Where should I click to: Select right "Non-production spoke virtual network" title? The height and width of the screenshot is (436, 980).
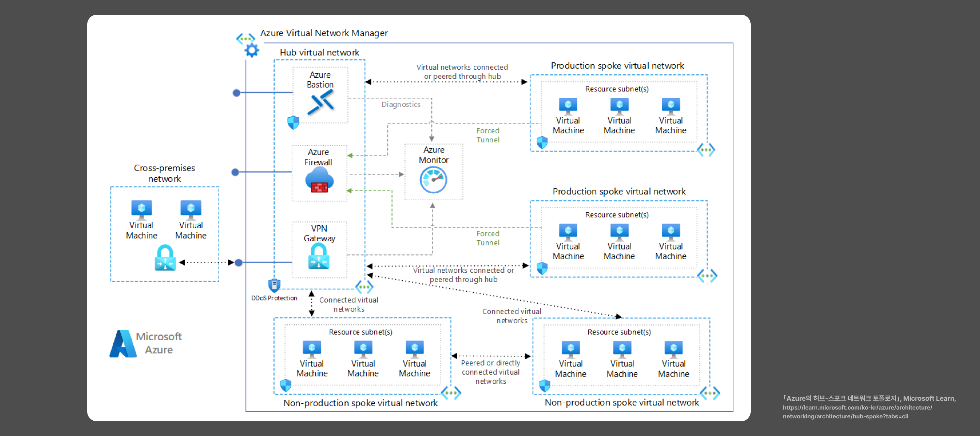pyautogui.click(x=622, y=402)
